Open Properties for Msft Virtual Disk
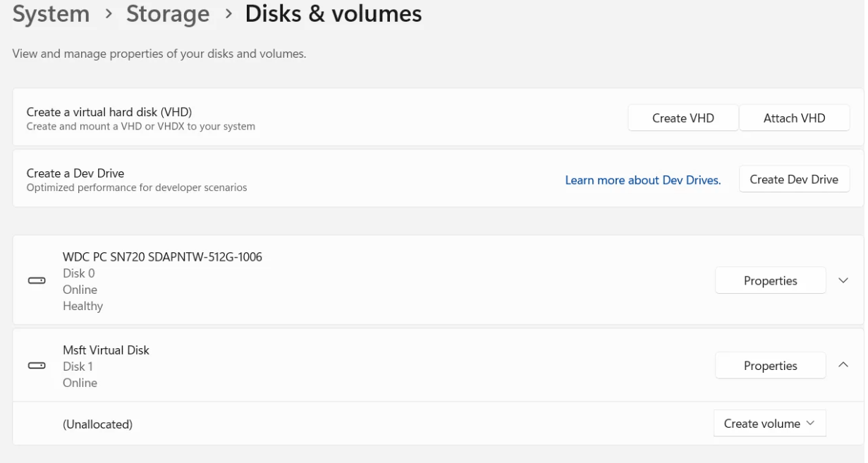The width and height of the screenshot is (868, 463). (770, 366)
